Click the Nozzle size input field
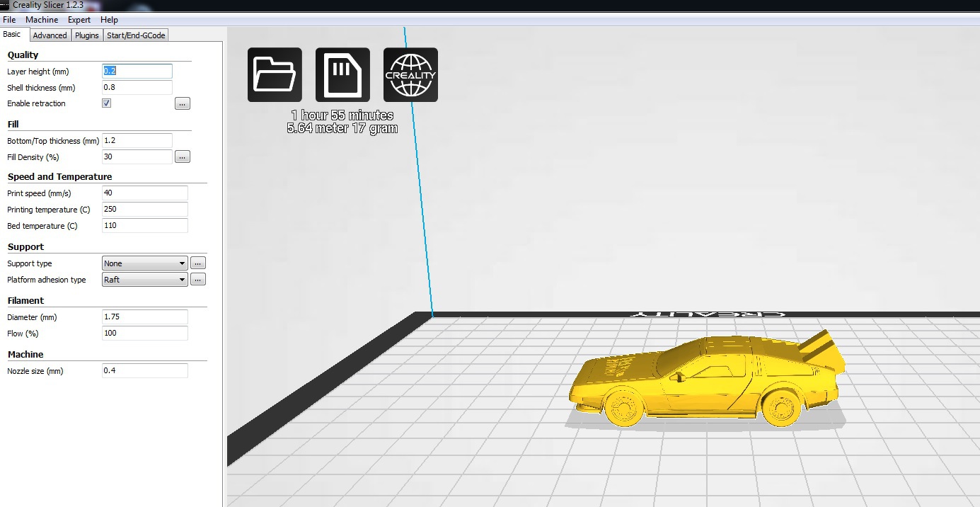The image size is (980, 507). coord(145,371)
